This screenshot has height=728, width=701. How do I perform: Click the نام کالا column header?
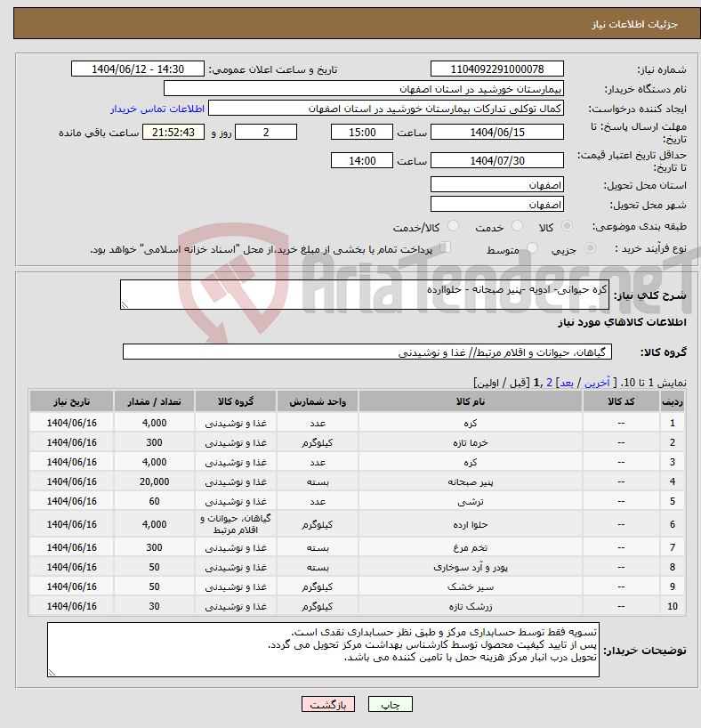coord(471,401)
